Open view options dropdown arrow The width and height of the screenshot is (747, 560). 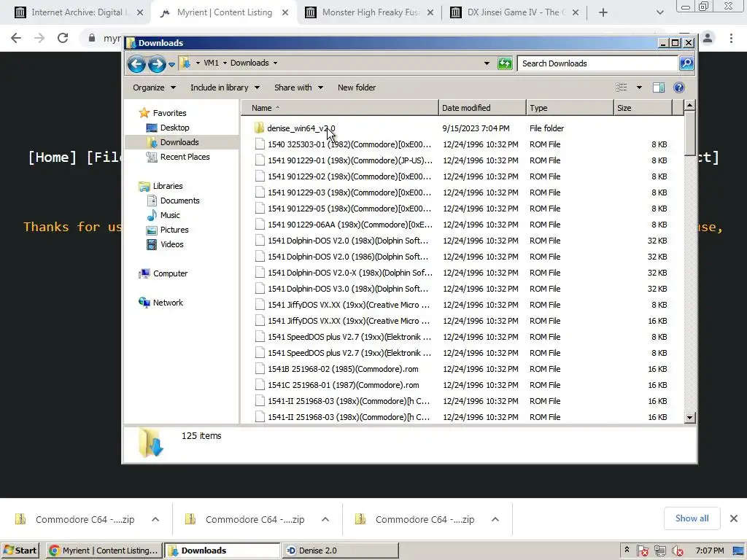(639, 87)
